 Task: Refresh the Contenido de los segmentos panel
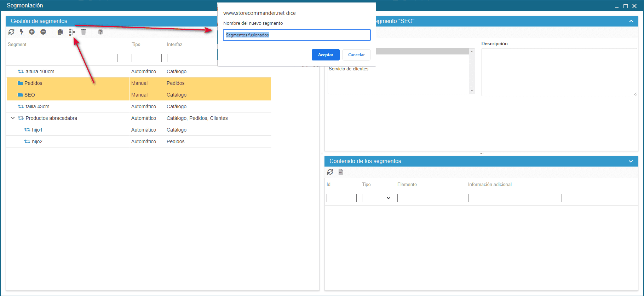click(330, 172)
